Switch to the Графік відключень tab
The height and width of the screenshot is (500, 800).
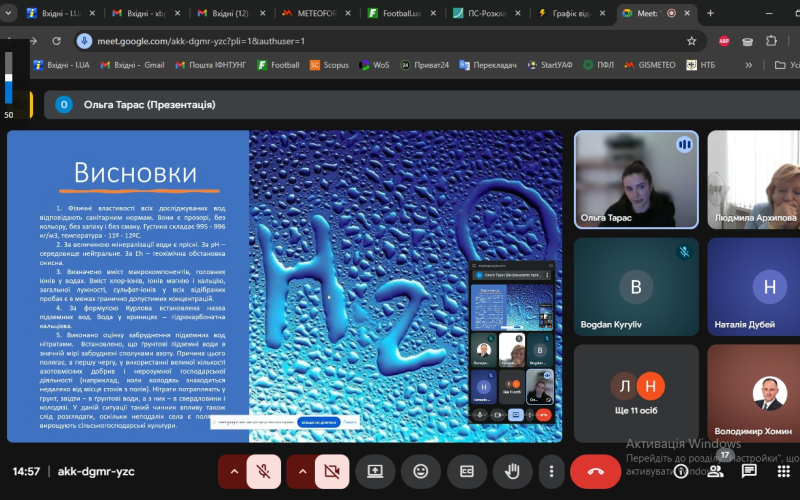click(571, 13)
